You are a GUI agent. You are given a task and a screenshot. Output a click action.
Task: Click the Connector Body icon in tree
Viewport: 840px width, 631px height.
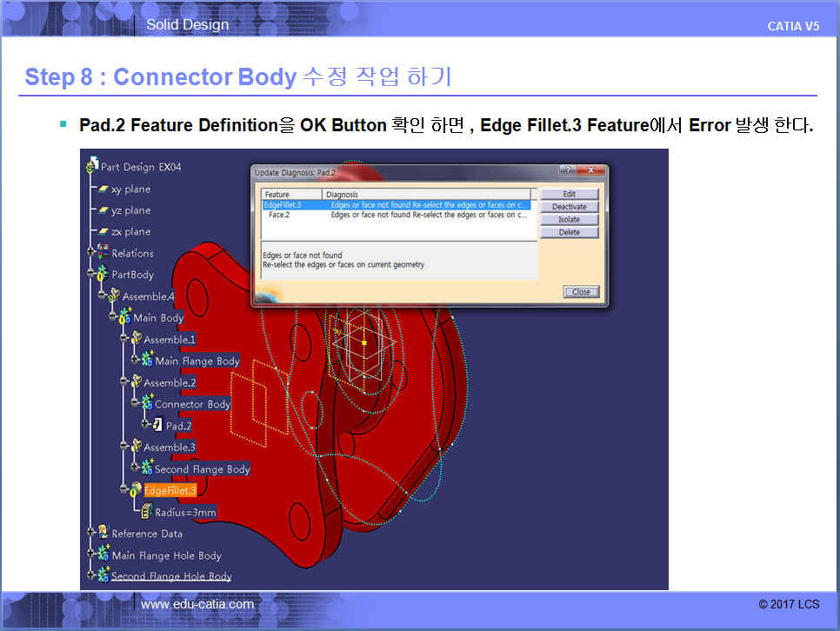[146, 404]
